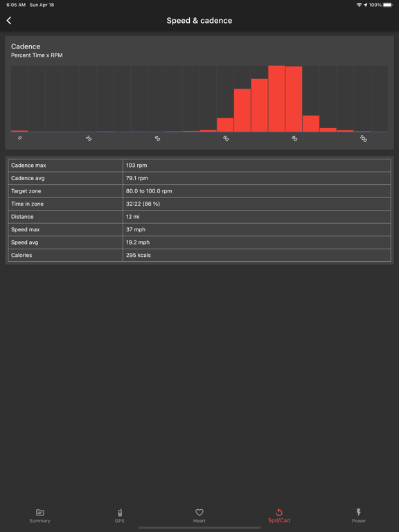Select the Speed max 37 mph row
Viewport: 399px width, 532px height.
coord(199,229)
